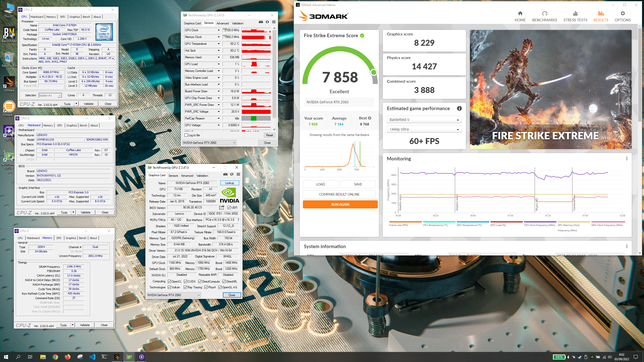Open 3DMark 11 desktop shortcut

click(x=9, y=109)
